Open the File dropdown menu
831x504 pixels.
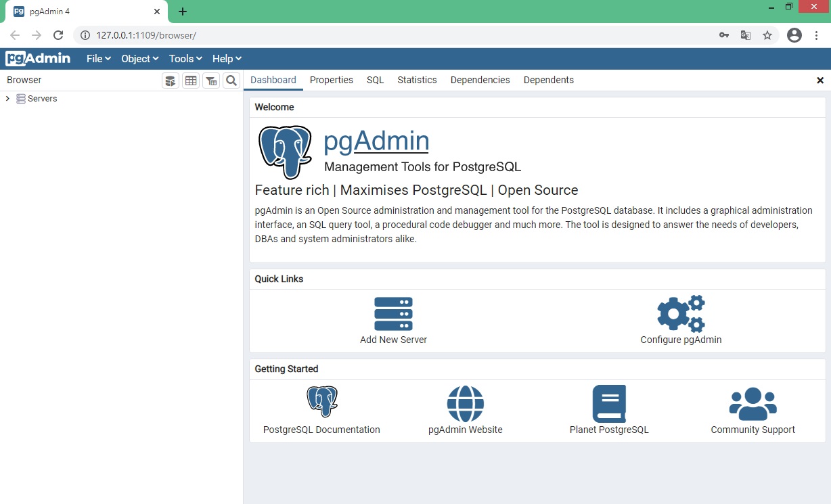pyautogui.click(x=99, y=59)
